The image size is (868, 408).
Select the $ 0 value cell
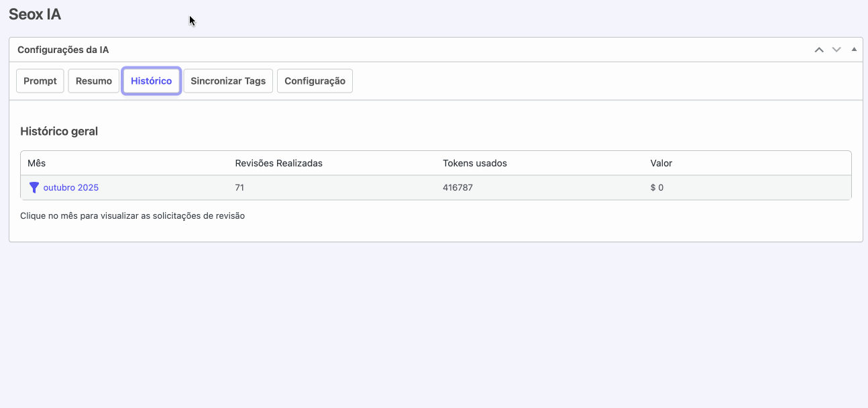coord(657,188)
